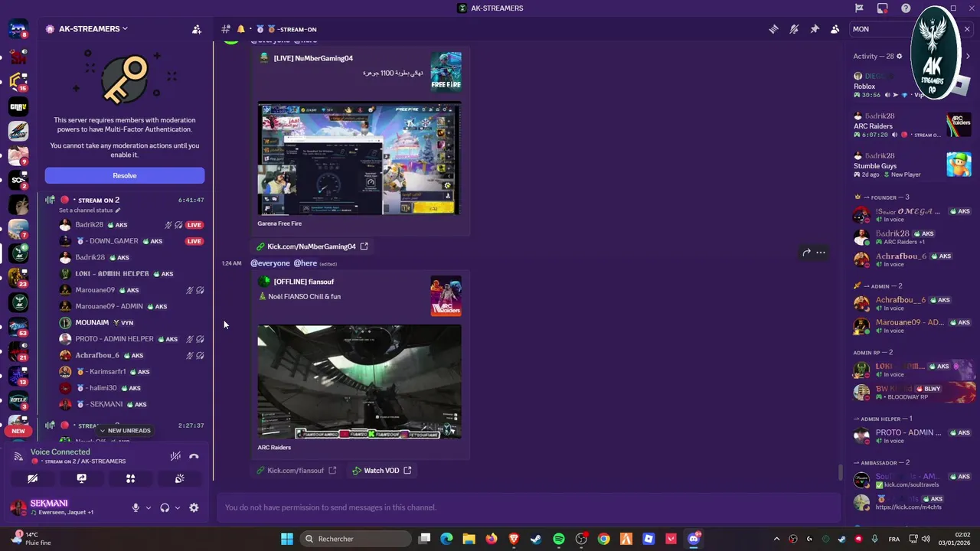
Task: Select Stumble Guys activity card
Action: [x=913, y=165]
